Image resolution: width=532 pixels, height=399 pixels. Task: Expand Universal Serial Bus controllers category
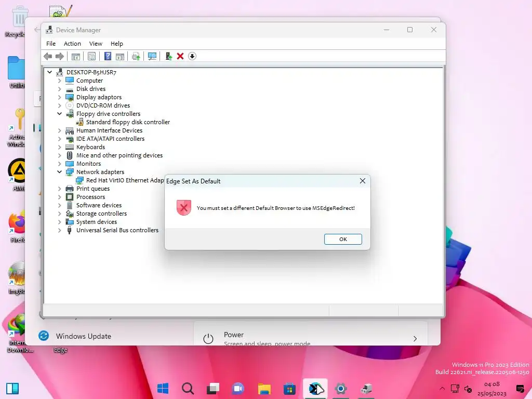click(60, 230)
